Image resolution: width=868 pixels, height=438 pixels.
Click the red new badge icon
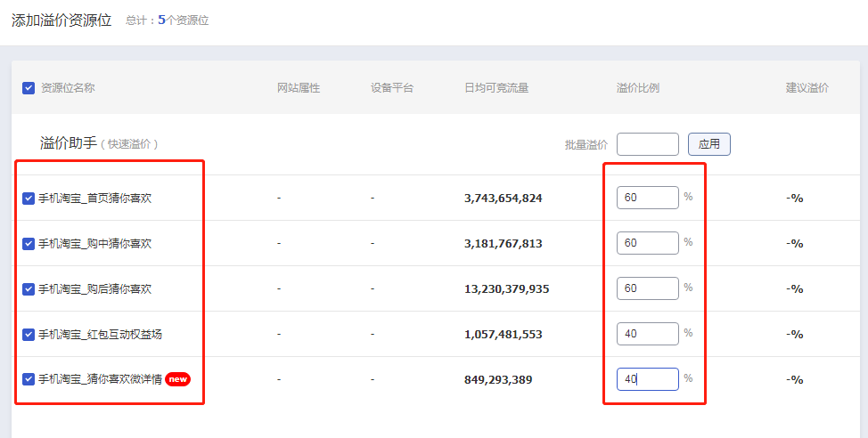(x=178, y=379)
